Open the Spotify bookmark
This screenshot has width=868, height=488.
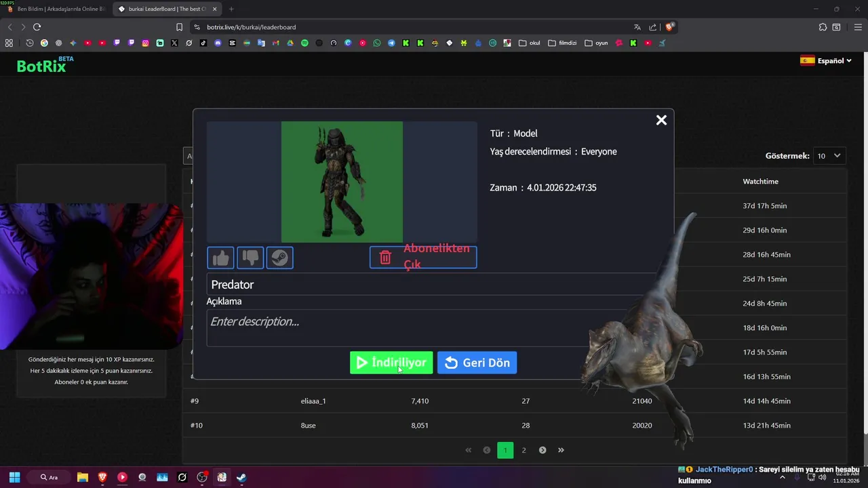coord(304,43)
